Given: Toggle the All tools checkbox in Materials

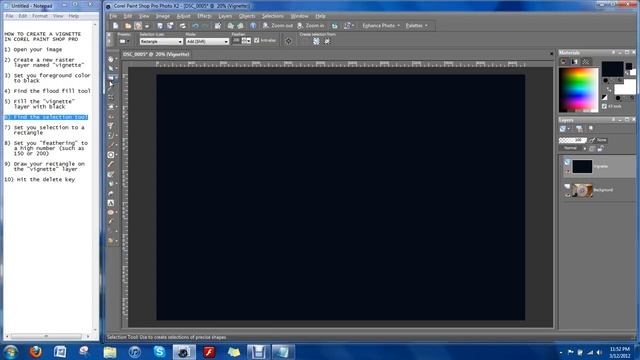Looking at the screenshot, I should pyautogui.click(x=604, y=107).
